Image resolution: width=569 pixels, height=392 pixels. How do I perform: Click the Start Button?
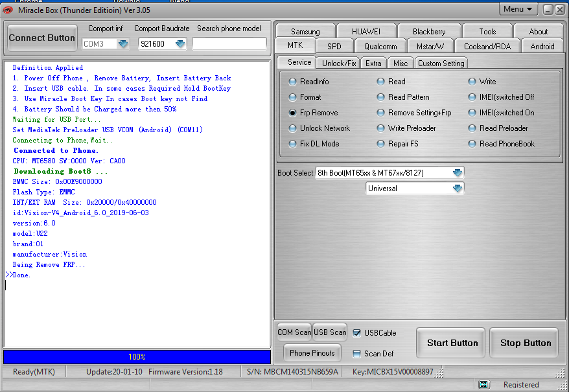point(450,343)
